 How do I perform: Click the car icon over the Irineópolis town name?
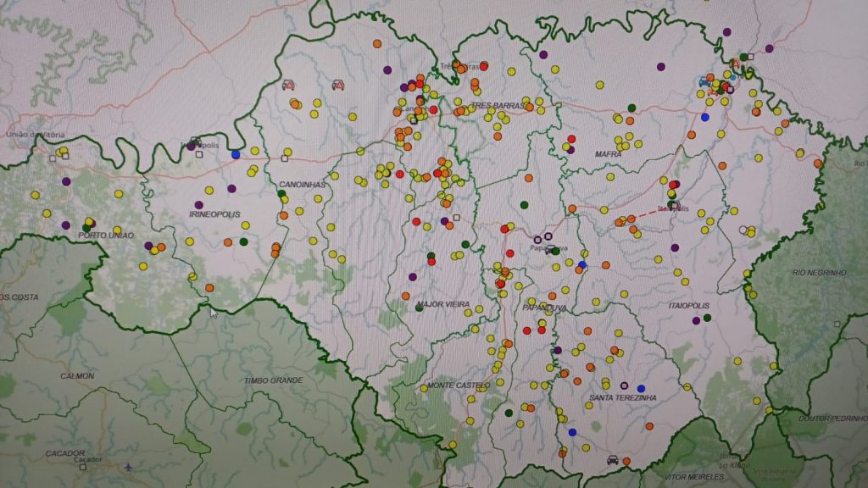[195, 142]
